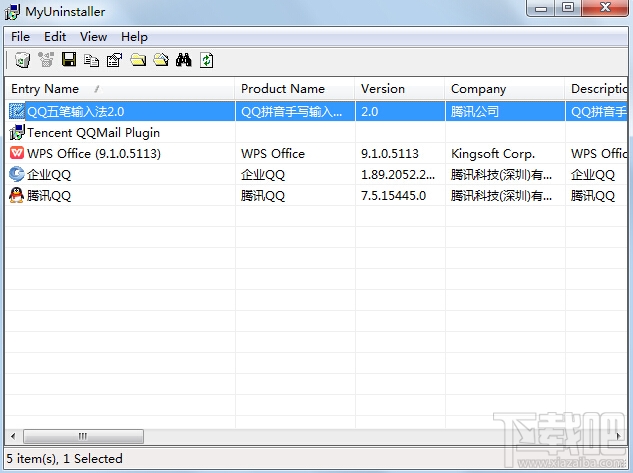Click the penguin 腾讯QQ entry icon
Screen dimensions: 633x473
pos(17,195)
